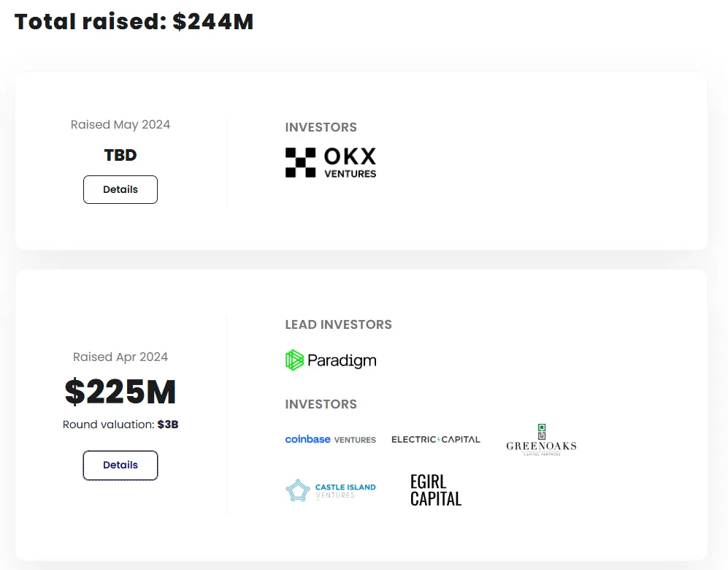This screenshot has height=570, width=728.
Task: Click the Castle Island pentagon icon
Action: click(298, 490)
